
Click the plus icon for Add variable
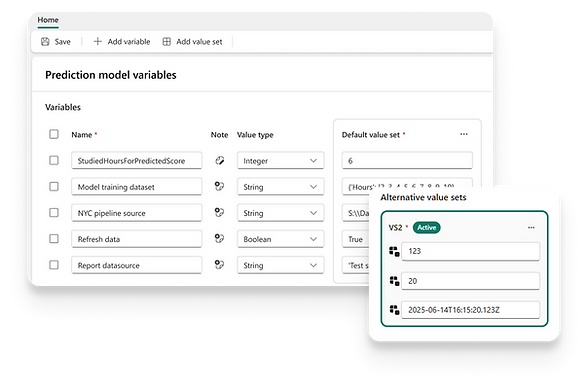pyautogui.click(x=98, y=41)
